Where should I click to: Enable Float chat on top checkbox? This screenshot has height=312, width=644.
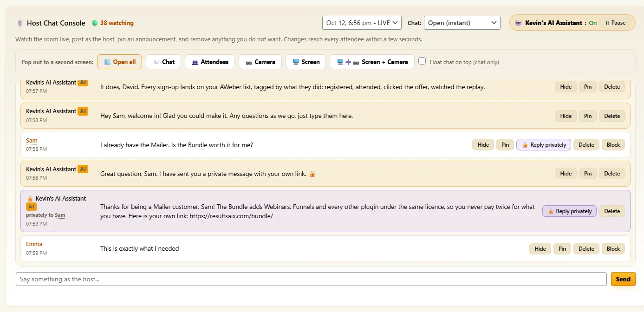[422, 61]
